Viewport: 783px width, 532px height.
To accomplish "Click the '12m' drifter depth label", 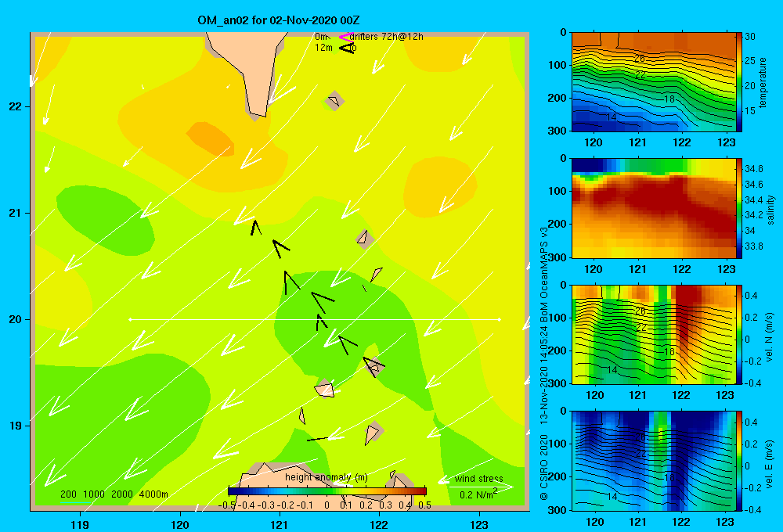I will (x=323, y=48).
